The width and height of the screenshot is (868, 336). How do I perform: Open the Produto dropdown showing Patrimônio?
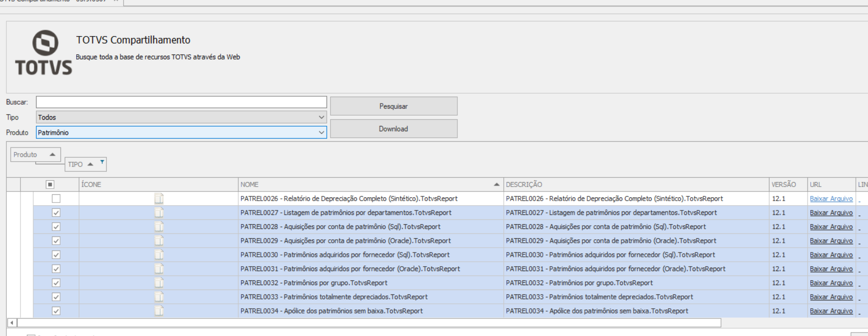point(181,132)
